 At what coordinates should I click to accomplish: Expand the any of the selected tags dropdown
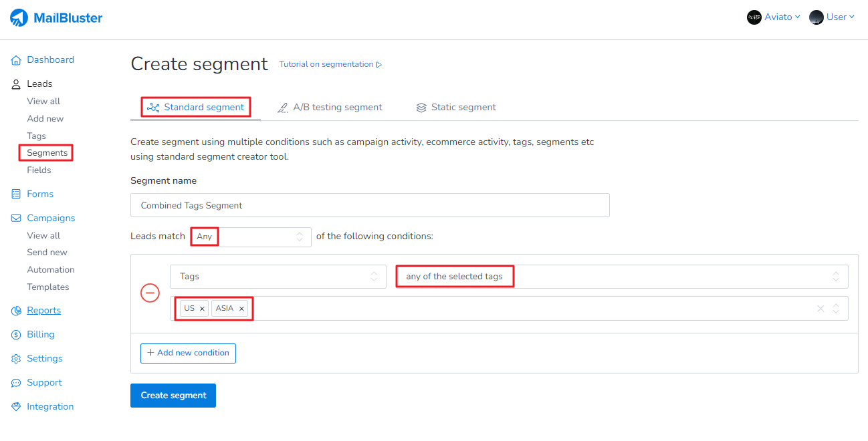point(621,277)
